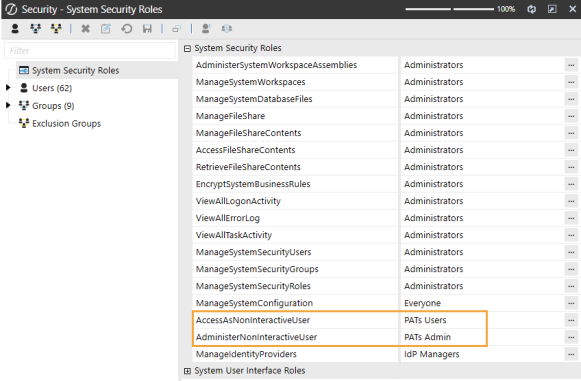The width and height of the screenshot is (581, 381).
Task: Click the Delete selected item X icon
Action: pos(86,29)
